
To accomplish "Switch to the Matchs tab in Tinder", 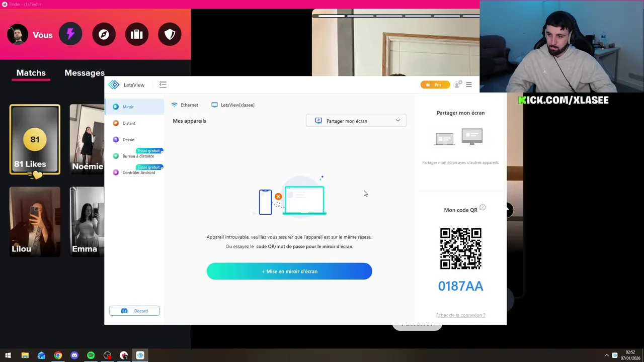I will [31, 73].
